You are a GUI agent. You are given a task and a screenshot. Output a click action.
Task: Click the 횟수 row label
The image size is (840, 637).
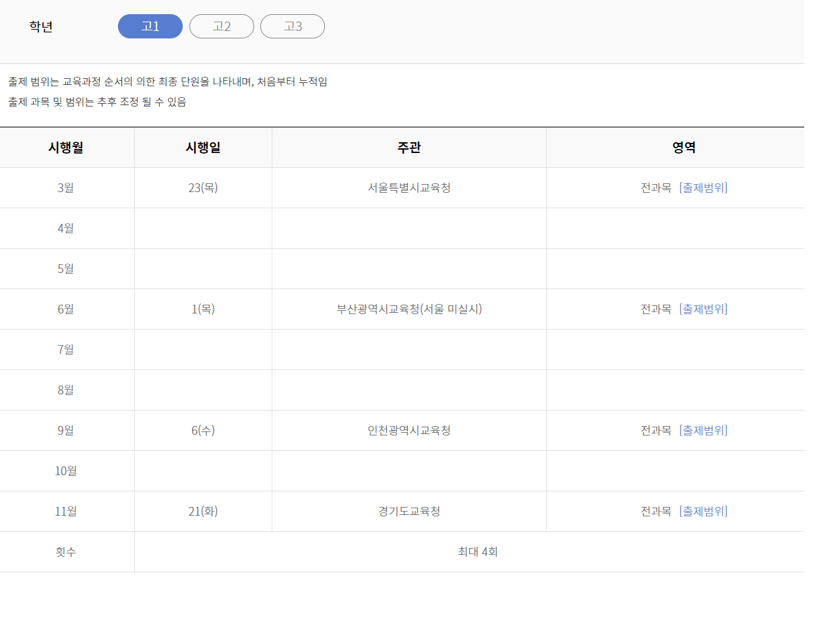click(67, 552)
